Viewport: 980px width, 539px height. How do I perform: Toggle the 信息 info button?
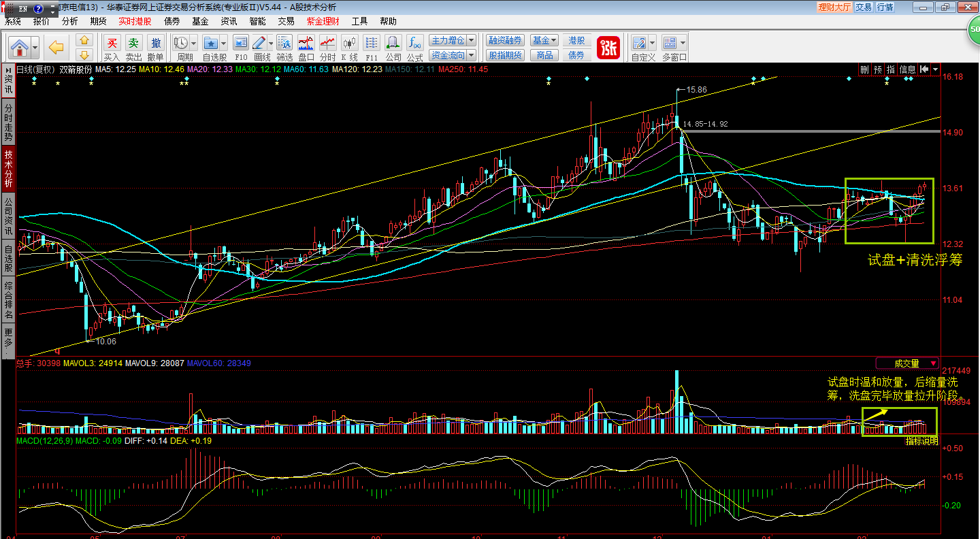point(908,69)
